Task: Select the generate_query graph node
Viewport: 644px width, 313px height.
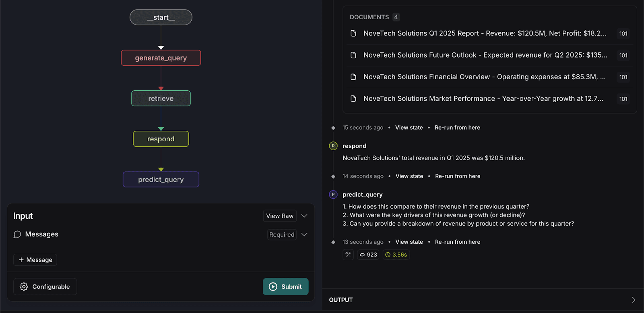Action: (161, 58)
